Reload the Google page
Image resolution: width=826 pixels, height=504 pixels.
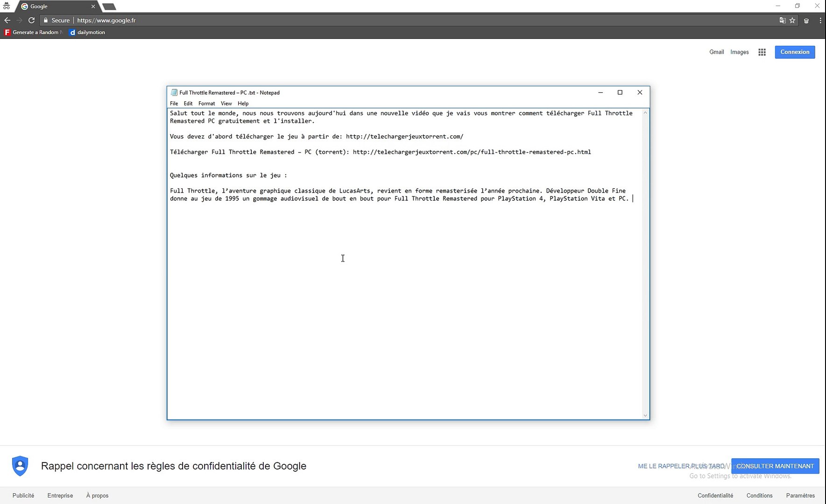tap(31, 20)
